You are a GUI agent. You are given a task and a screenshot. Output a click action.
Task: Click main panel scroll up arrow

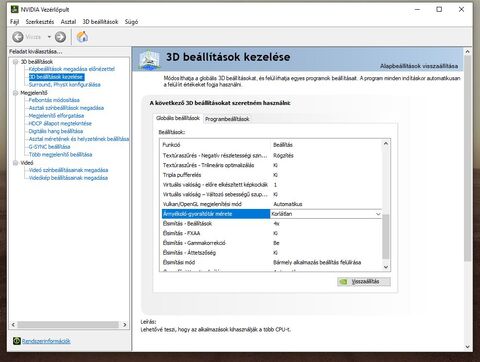coord(467,52)
